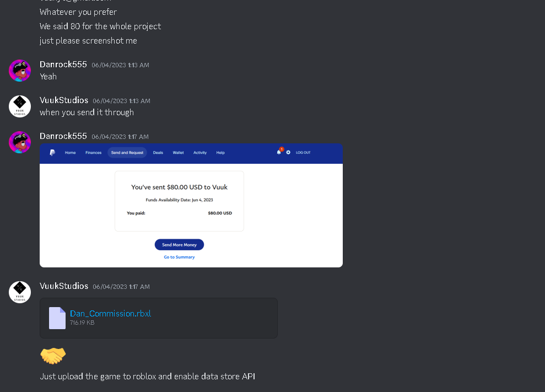Click the PayPal logo in the screenshot

[52, 153]
